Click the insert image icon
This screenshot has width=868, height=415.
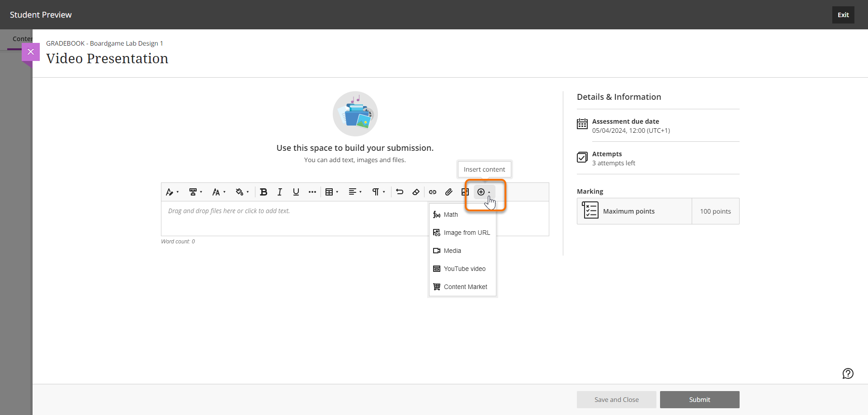click(x=464, y=192)
